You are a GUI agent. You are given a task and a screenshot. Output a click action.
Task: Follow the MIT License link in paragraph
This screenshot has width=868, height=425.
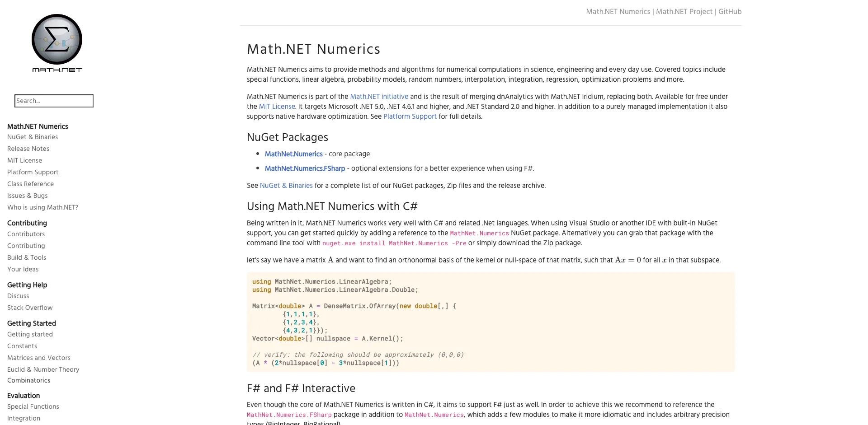pyautogui.click(x=277, y=107)
